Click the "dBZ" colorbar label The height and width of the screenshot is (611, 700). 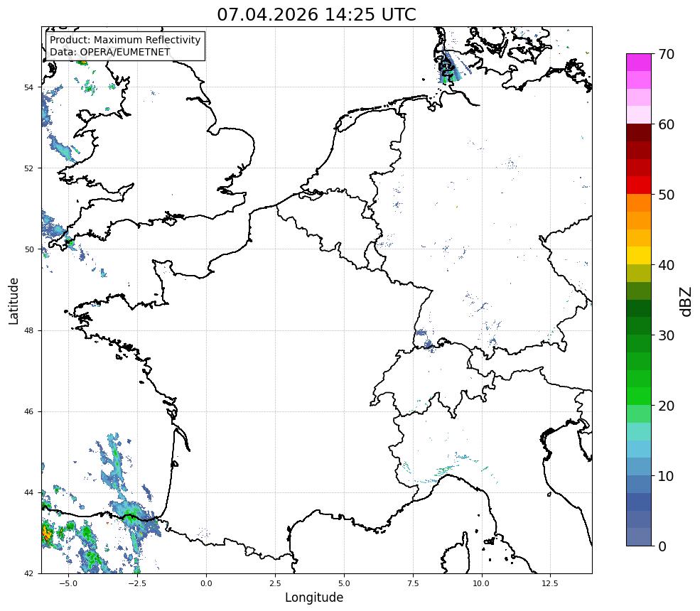tap(686, 302)
